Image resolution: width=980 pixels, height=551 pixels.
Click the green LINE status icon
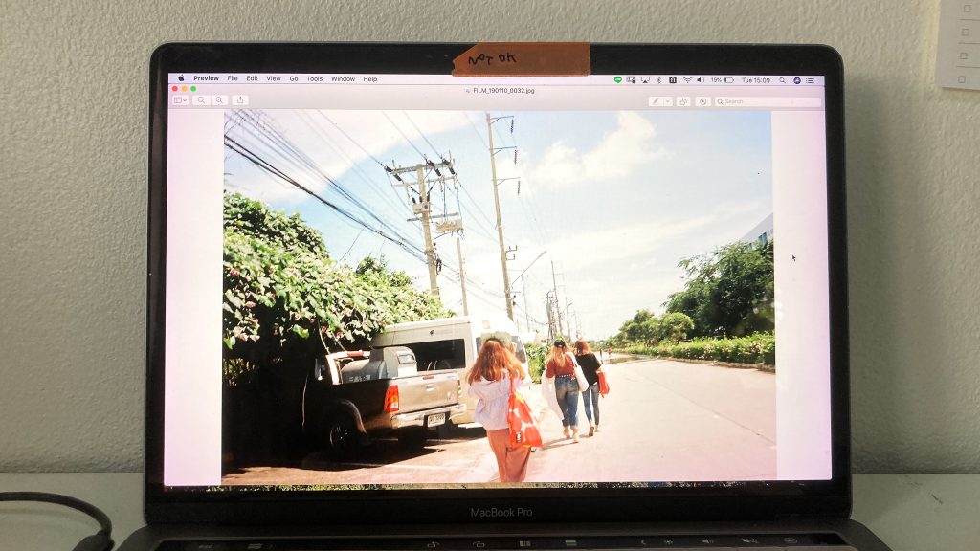click(617, 80)
